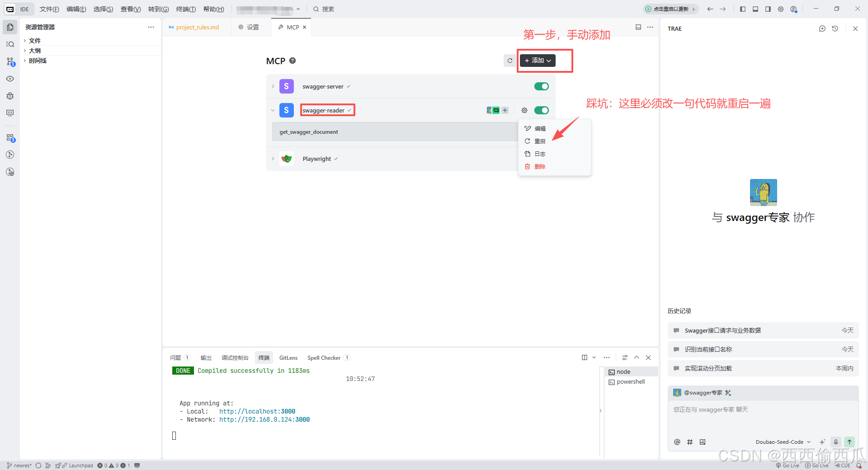Toggle the swagger-server MCP switch
868x470 pixels.
pos(542,86)
